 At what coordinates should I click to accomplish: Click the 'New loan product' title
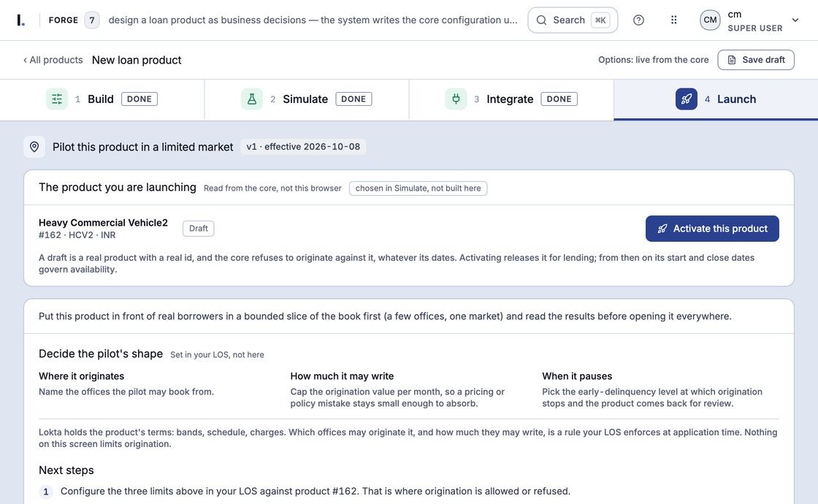tap(137, 60)
